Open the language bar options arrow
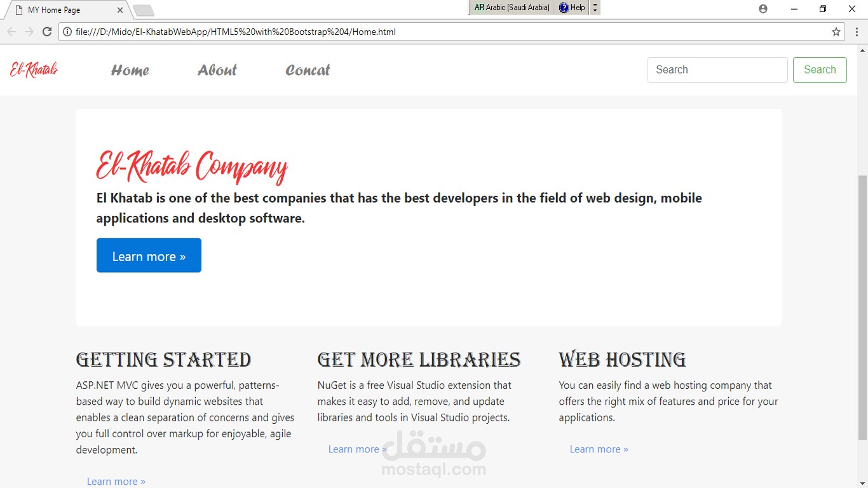 click(595, 8)
